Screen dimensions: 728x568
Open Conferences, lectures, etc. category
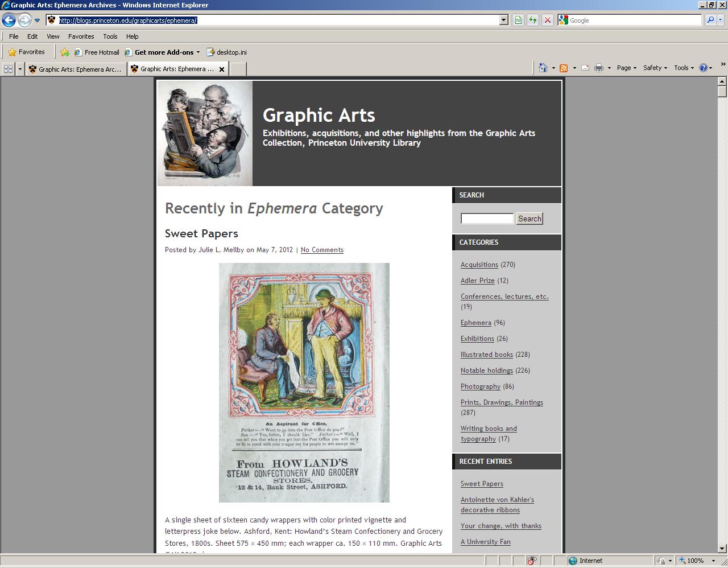tap(504, 297)
